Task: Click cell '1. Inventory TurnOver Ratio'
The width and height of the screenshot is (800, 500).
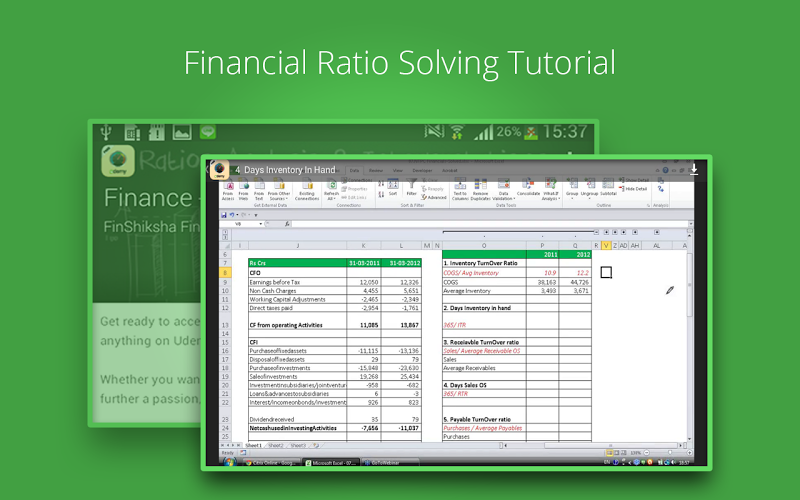Action: click(x=484, y=263)
